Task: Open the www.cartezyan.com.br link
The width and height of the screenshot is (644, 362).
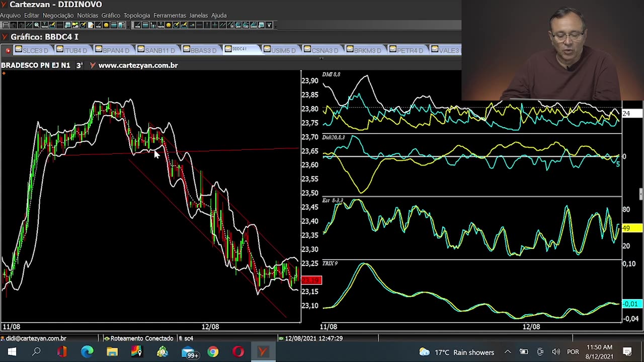Action: (x=138, y=65)
